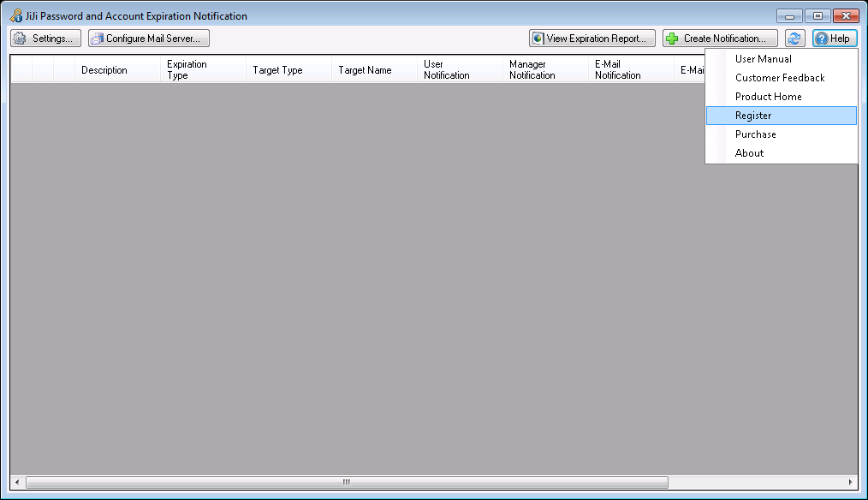Maximize the JiJi window
This screenshot has width=868, height=500.
[x=817, y=16]
